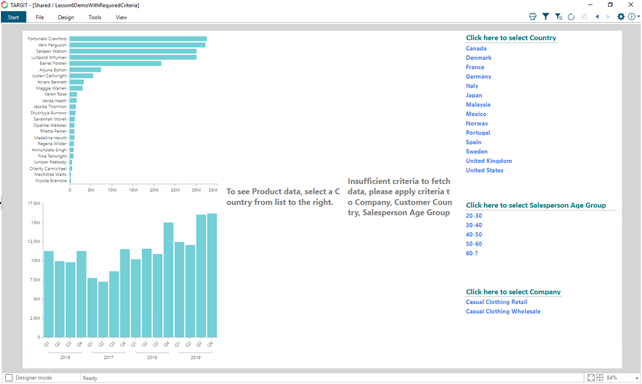This screenshot has width=642, height=384.
Task: Click 'To see Product data' message text
Action: [x=283, y=197]
